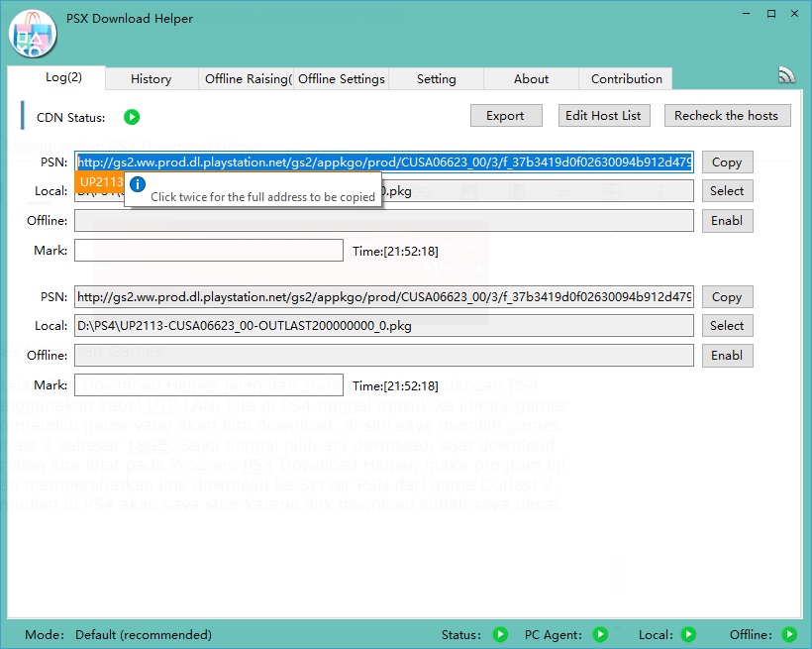This screenshot has height=649, width=812.
Task: Open the Offline Settings tab
Action: (x=342, y=79)
